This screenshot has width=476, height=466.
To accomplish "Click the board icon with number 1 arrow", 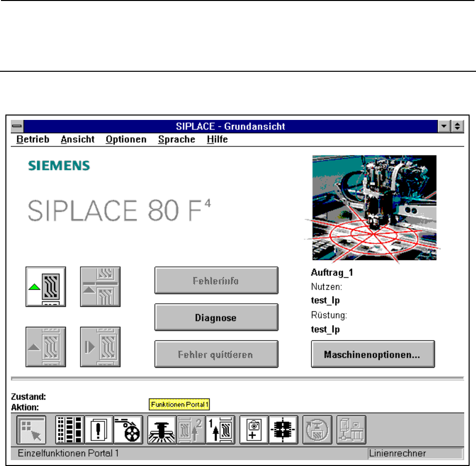I will click(221, 430).
